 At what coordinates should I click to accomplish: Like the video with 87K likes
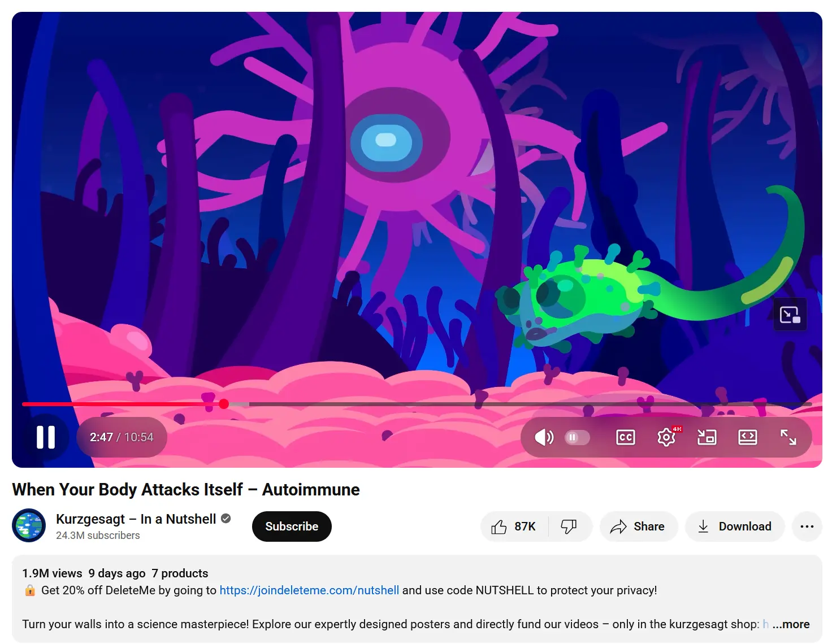click(x=514, y=526)
